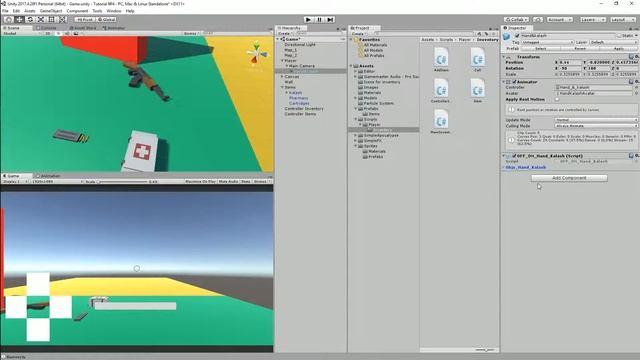640x360 pixels.
Task: Select the Scale tool in the toolbar
Action: (41, 20)
